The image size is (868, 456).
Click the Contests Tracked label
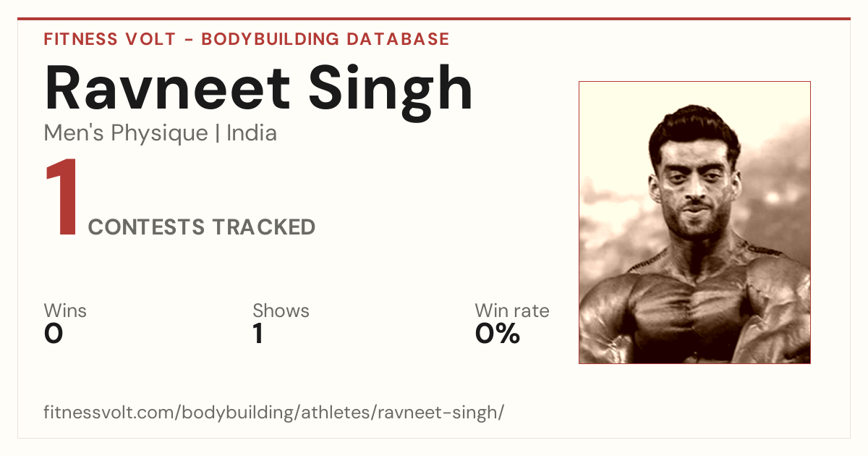click(202, 227)
